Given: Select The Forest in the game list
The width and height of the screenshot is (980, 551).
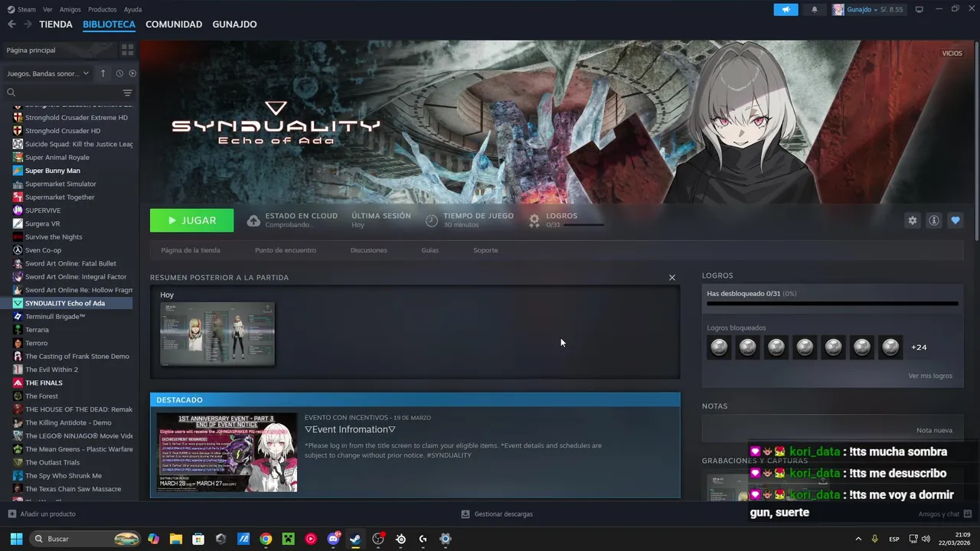Looking at the screenshot, I should click(x=41, y=396).
